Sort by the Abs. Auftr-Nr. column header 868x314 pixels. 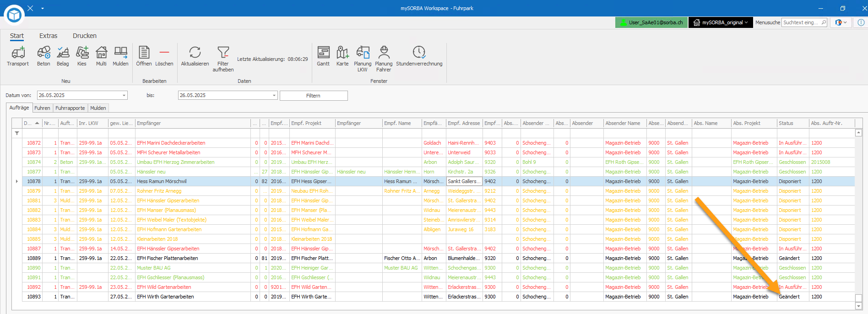(832, 123)
